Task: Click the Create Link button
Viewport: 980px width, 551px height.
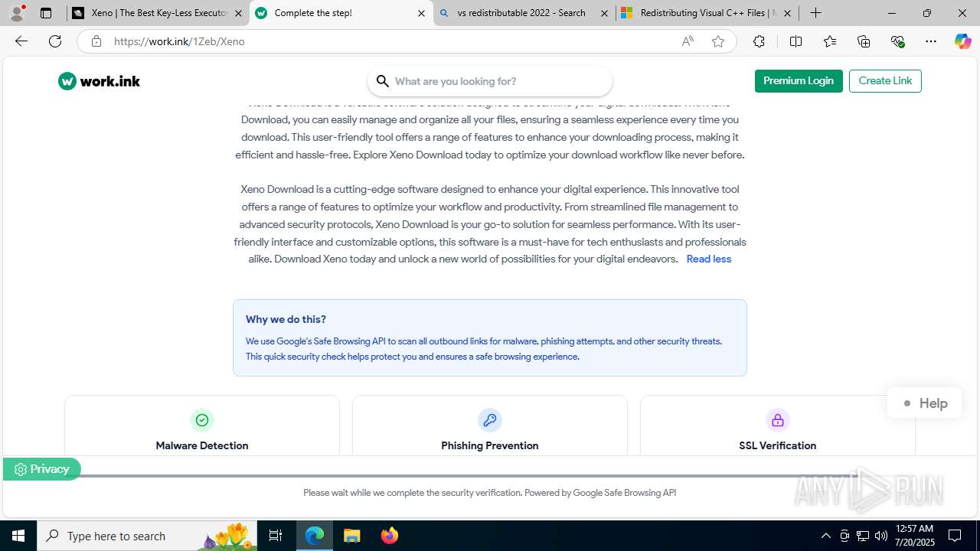Action: pyautogui.click(x=885, y=81)
